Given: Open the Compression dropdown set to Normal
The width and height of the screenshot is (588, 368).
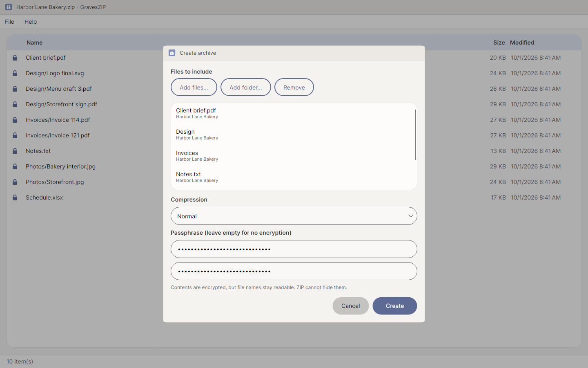Looking at the screenshot, I should 294,216.
